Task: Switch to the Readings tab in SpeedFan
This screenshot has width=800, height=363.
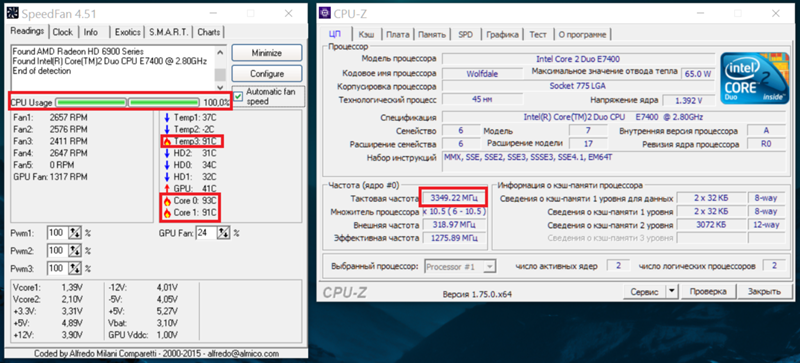Action: point(27,31)
